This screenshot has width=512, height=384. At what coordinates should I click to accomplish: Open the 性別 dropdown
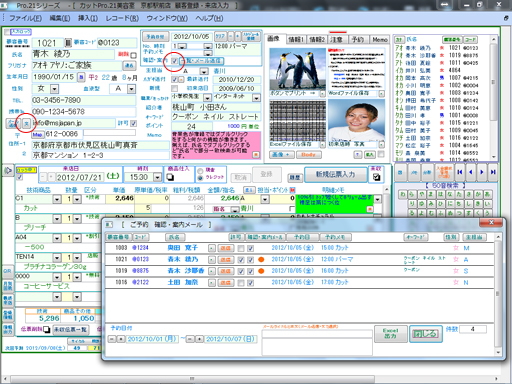54,89
